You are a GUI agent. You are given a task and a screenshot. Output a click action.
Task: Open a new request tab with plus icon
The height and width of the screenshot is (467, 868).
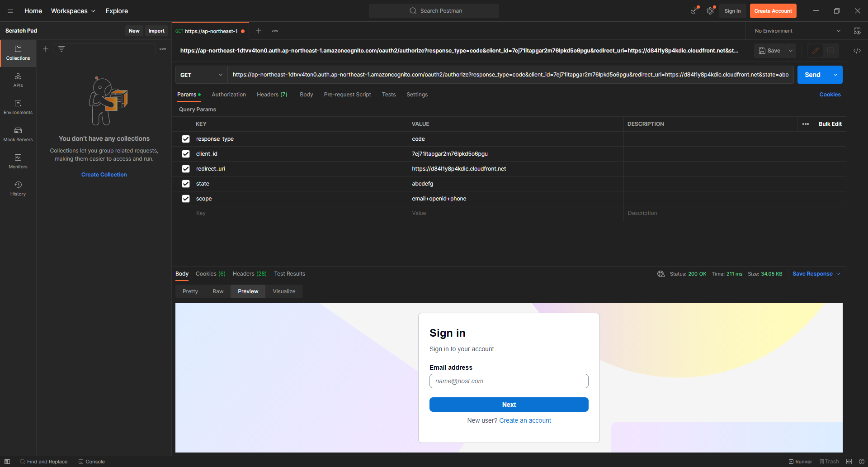coord(259,31)
